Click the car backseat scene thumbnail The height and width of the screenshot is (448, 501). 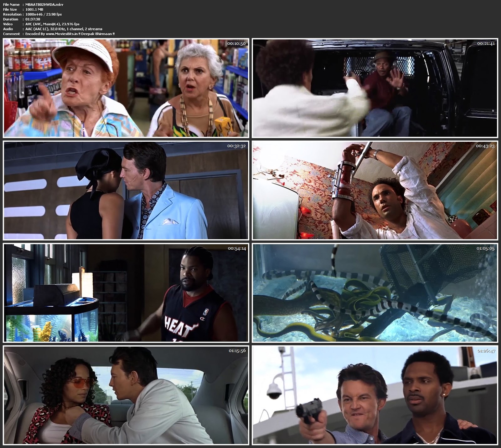click(x=126, y=395)
